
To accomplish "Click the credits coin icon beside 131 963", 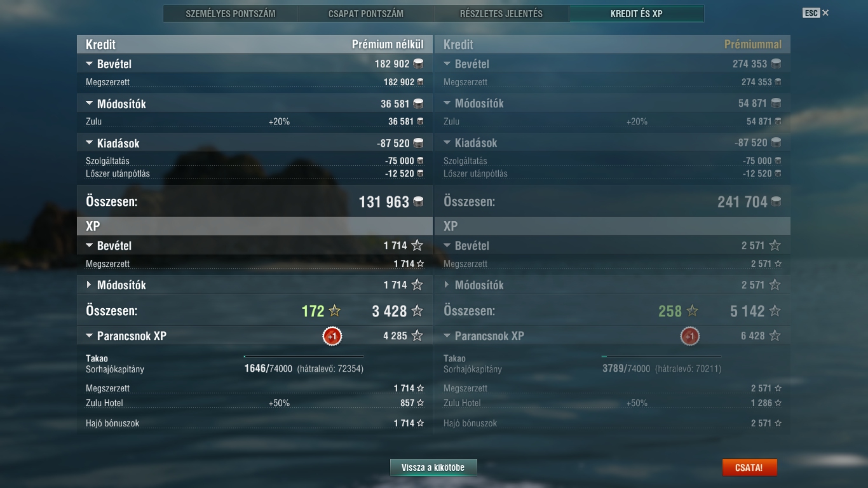I will [418, 202].
